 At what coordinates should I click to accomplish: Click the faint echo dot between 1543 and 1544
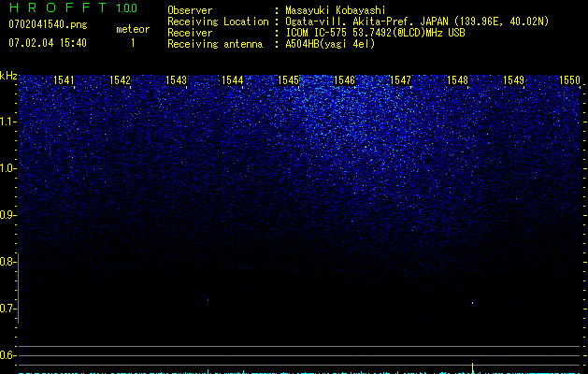(x=208, y=299)
